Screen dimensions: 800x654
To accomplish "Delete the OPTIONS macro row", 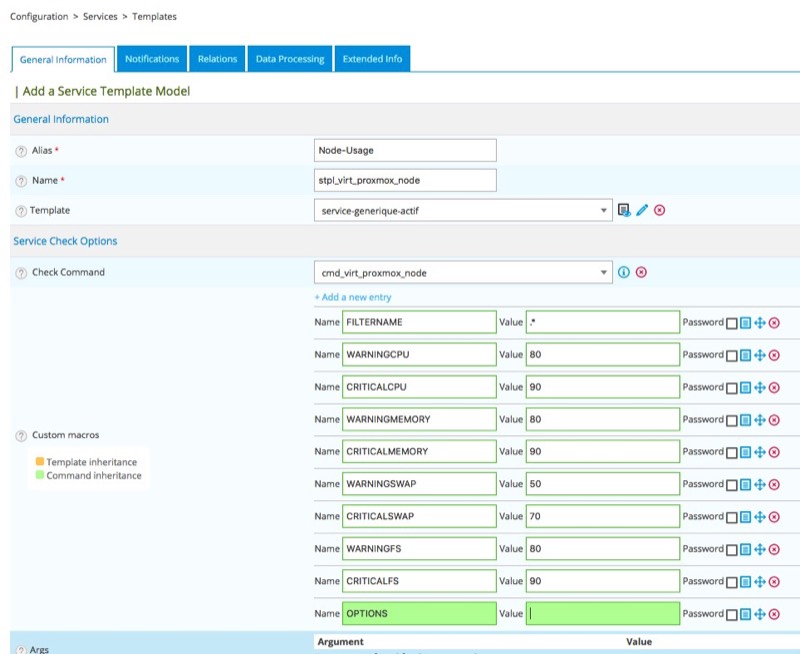I will point(774,614).
